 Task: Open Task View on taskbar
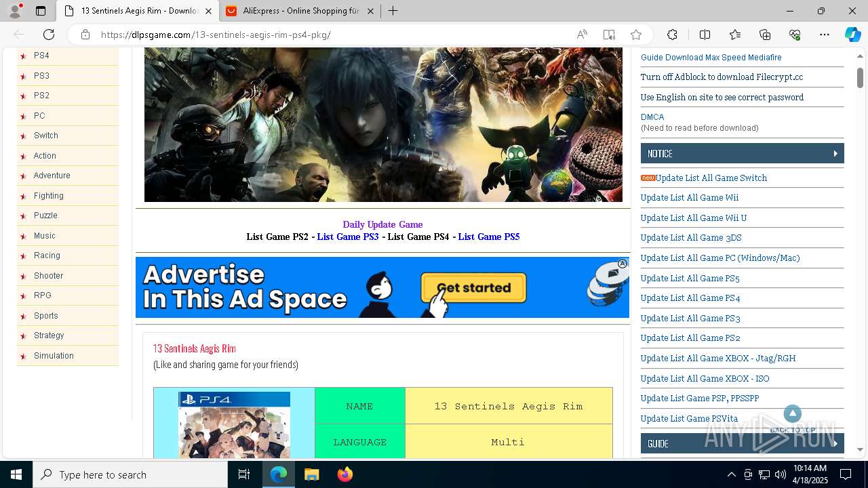244,474
